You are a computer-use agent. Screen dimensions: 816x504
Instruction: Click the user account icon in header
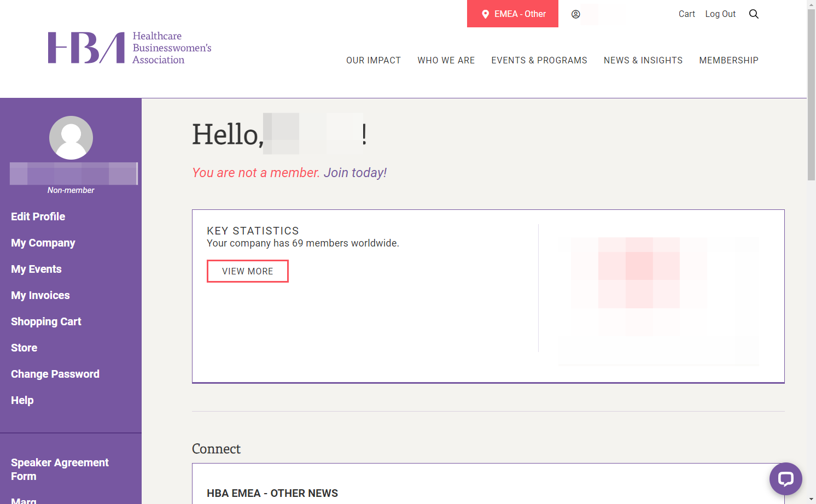coord(575,14)
